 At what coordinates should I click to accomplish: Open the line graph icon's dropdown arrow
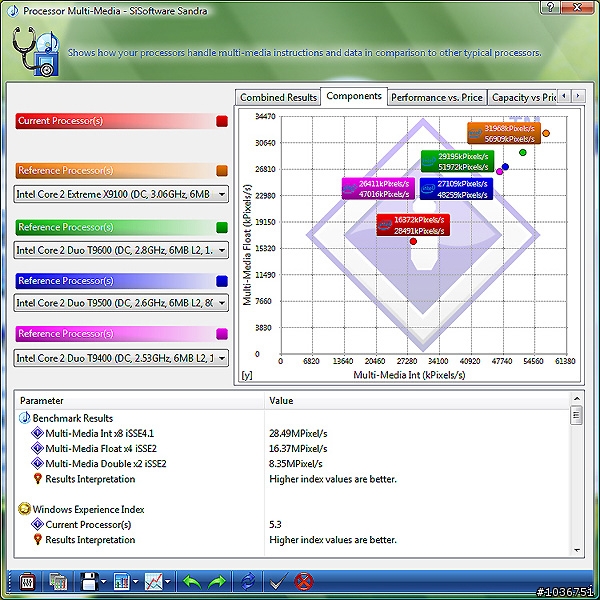pos(168,582)
